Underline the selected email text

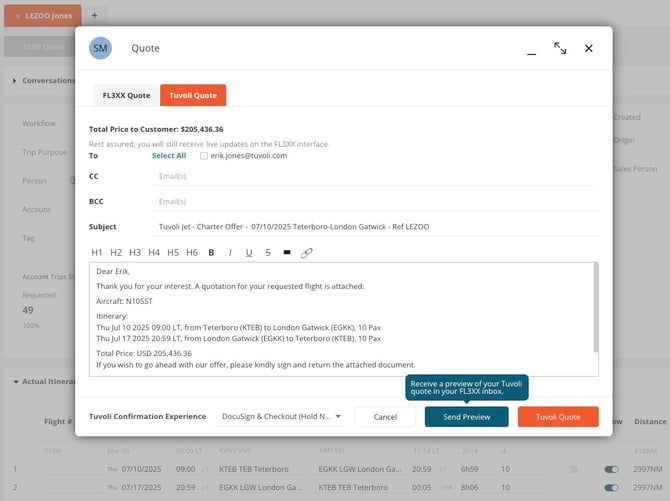tap(249, 253)
